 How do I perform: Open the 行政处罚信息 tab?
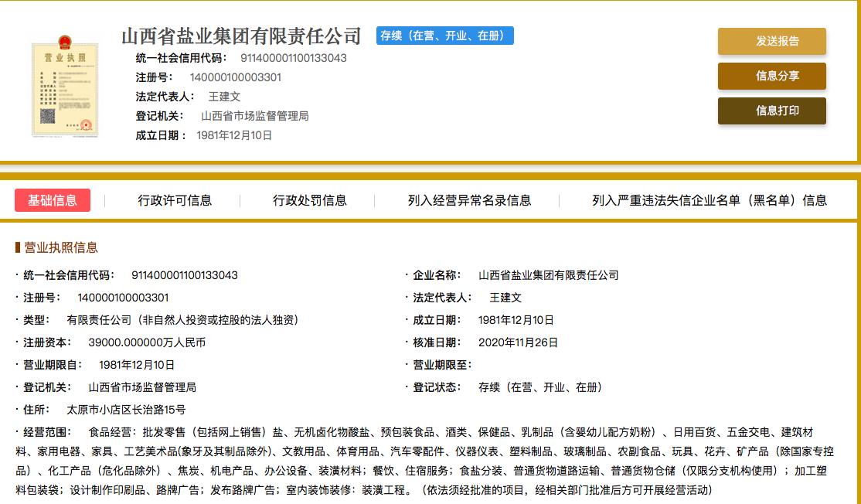[310, 200]
